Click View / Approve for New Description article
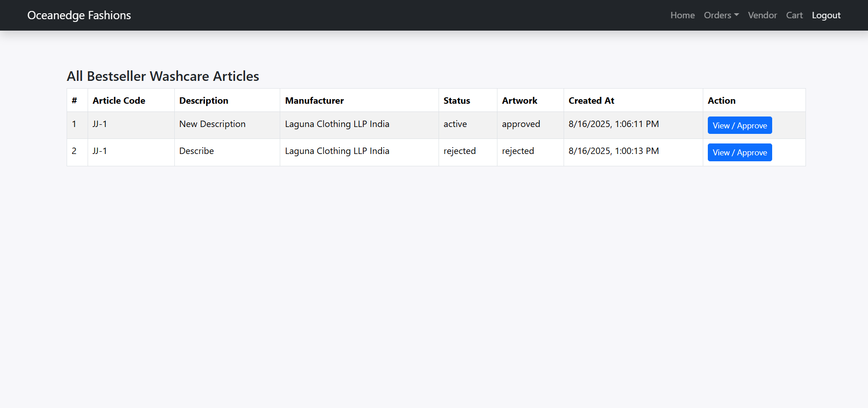 click(x=739, y=125)
